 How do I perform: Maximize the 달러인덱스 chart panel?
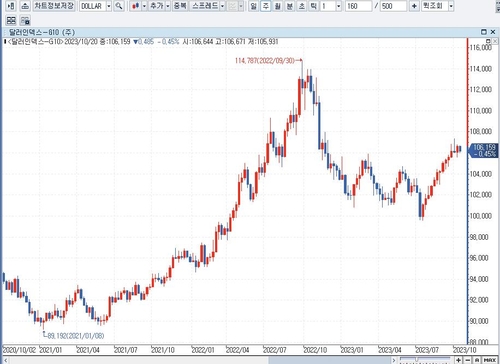[484, 32]
